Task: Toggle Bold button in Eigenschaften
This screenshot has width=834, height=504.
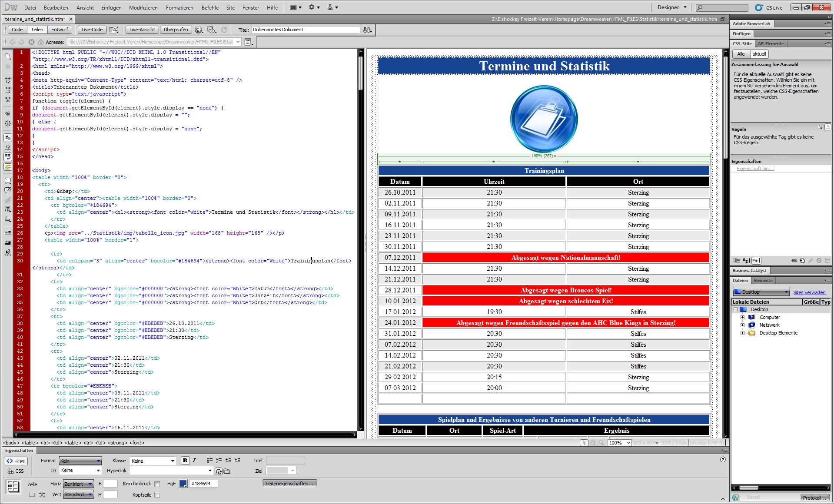Action: (x=185, y=461)
